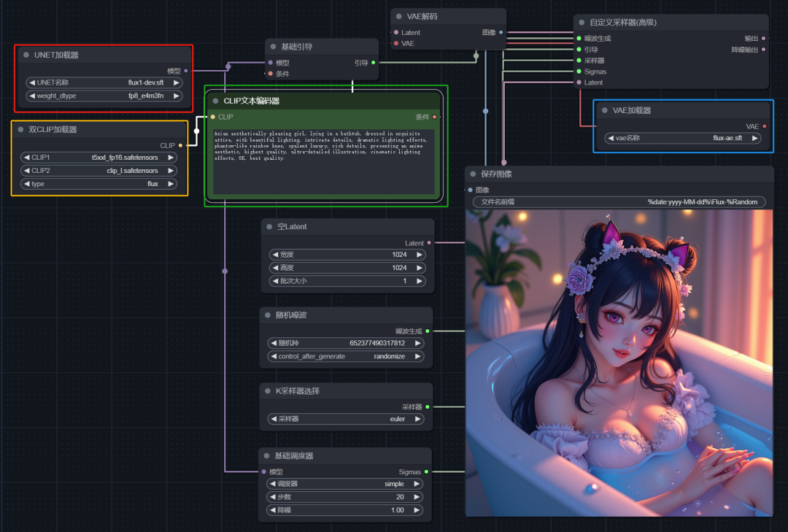Collapse the 基础调度器 node via its title dot

[268, 455]
